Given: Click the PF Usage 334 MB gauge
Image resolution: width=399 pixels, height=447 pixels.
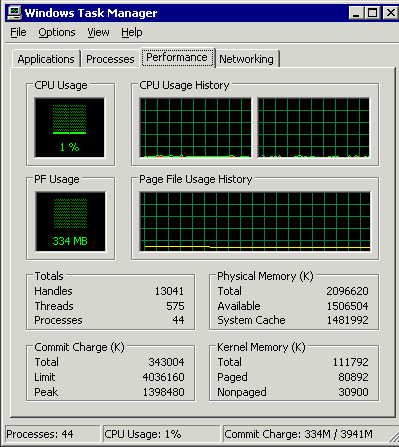Looking at the screenshot, I should click(x=70, y=222).
